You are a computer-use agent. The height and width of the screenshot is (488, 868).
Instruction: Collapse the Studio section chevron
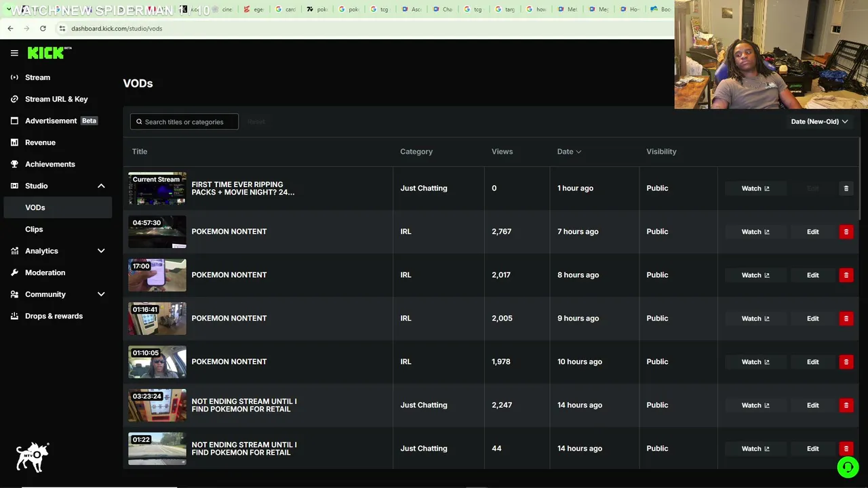pyautogui.click(x=101, y=186)
